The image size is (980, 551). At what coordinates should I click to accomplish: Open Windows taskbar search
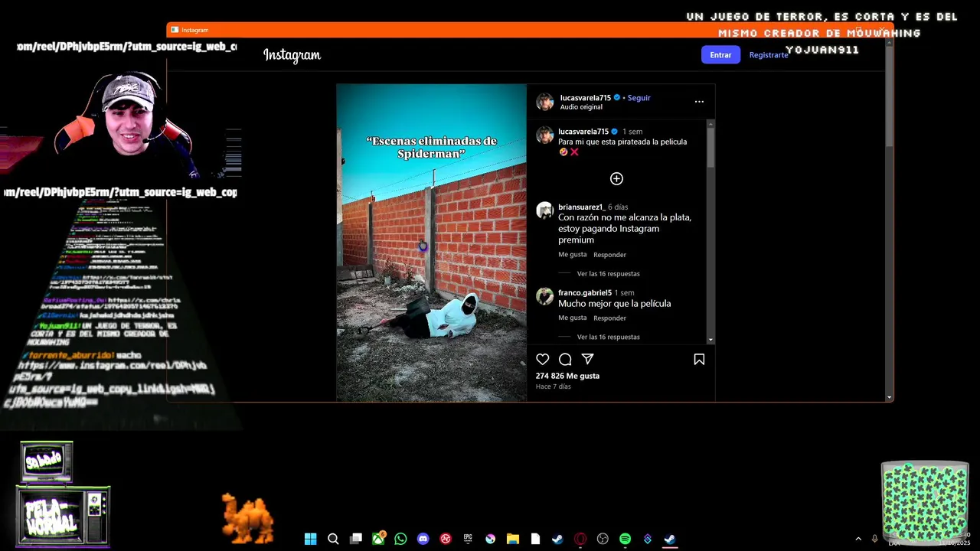pyautogui.click(x=333, y=539)
